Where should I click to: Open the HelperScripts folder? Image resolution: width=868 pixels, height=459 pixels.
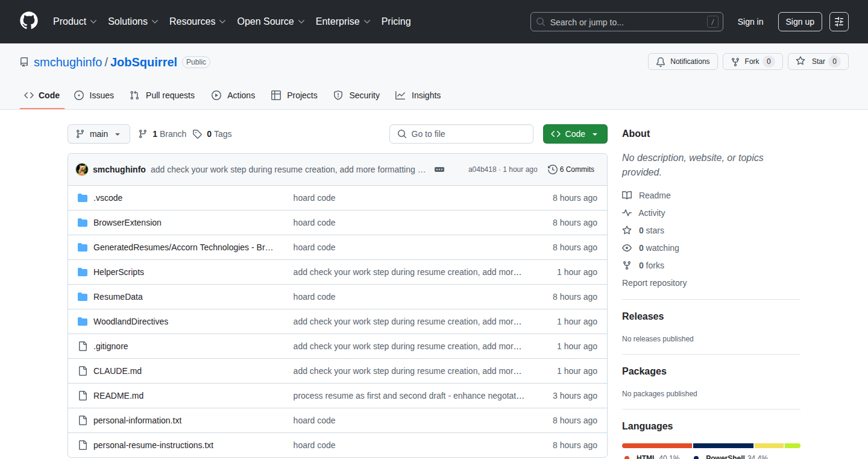click(119, 272)
